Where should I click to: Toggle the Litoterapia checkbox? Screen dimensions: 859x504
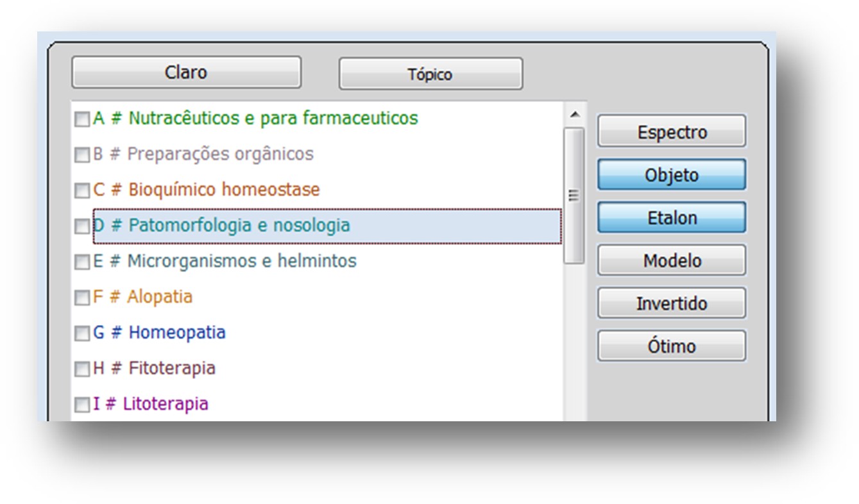pos(82,405)
